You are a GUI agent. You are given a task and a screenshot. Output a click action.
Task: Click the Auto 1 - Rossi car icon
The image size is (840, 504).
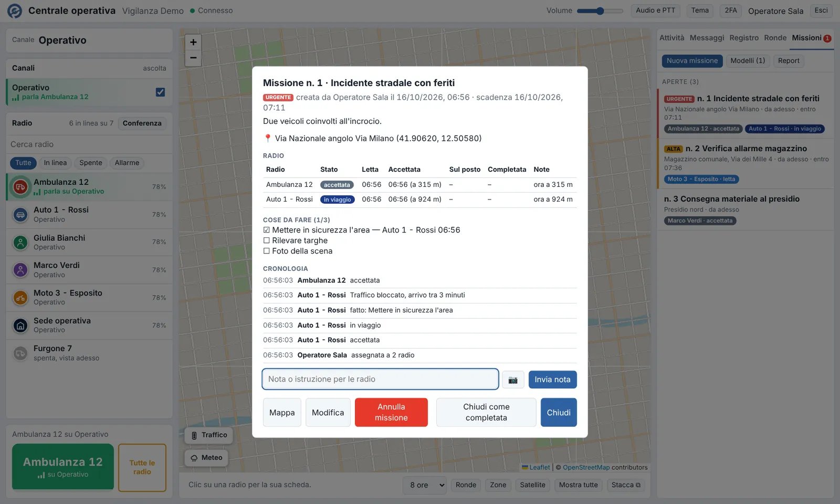point(20,214)
